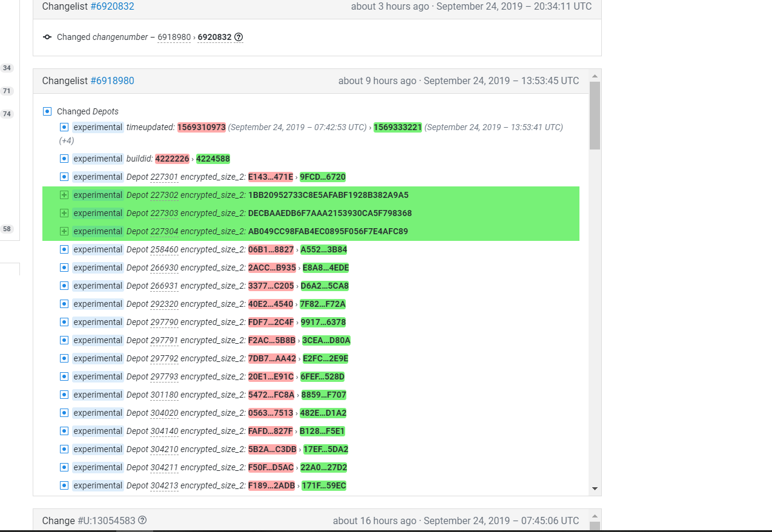Click the plus icon for Depot 227303

click(x=64, y=213)
